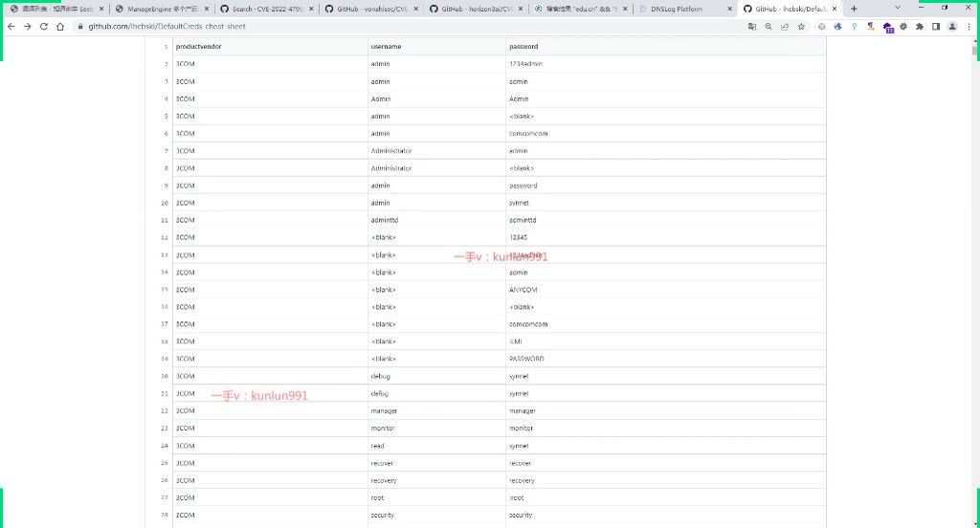Screen dimensions: 980x528
Task: Open the Chrome profile avatar
Action: [952, 27]
